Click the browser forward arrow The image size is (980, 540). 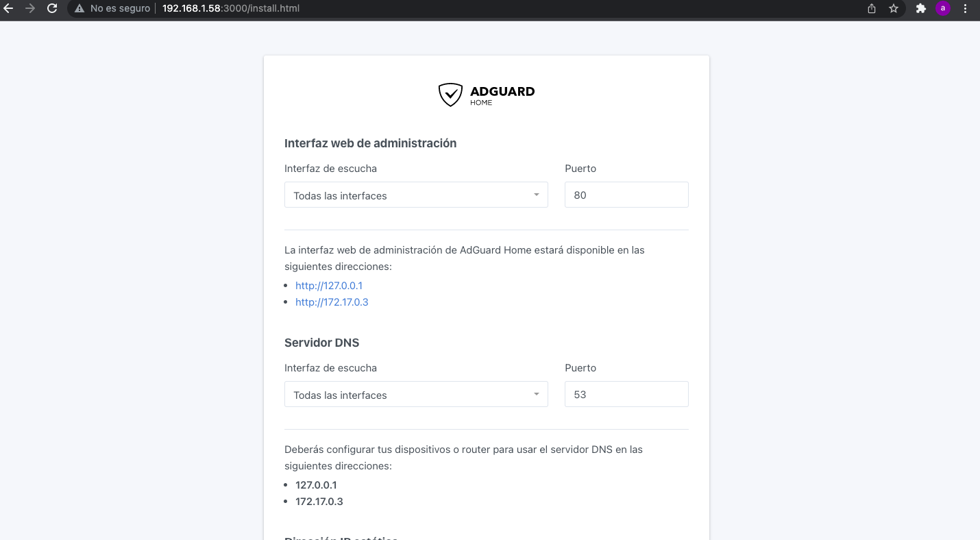coord(30,9)
